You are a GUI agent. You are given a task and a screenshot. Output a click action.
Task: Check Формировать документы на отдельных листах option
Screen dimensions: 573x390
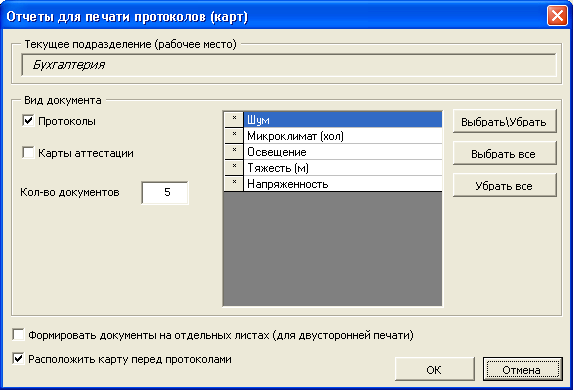(x=18, y=335)
